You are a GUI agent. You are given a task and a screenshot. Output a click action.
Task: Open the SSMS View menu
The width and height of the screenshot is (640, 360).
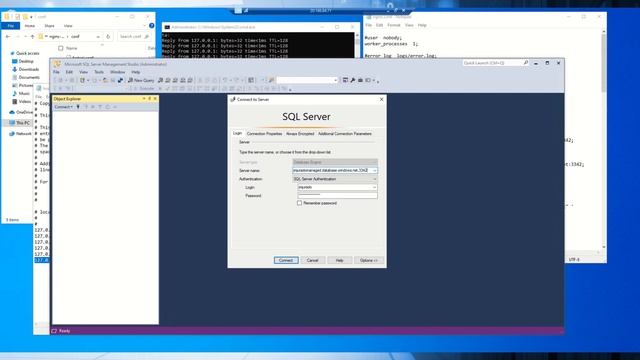pyautogui.click(x=83, y=72)
